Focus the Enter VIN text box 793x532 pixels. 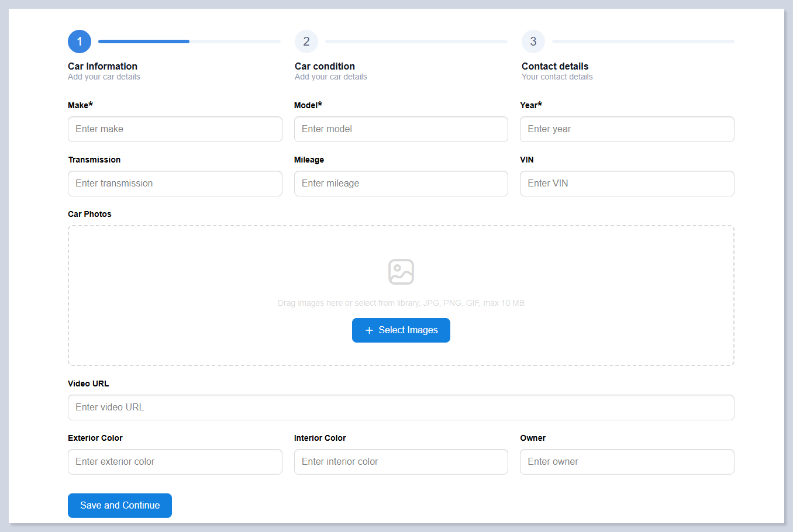click(x=627, y=184)
